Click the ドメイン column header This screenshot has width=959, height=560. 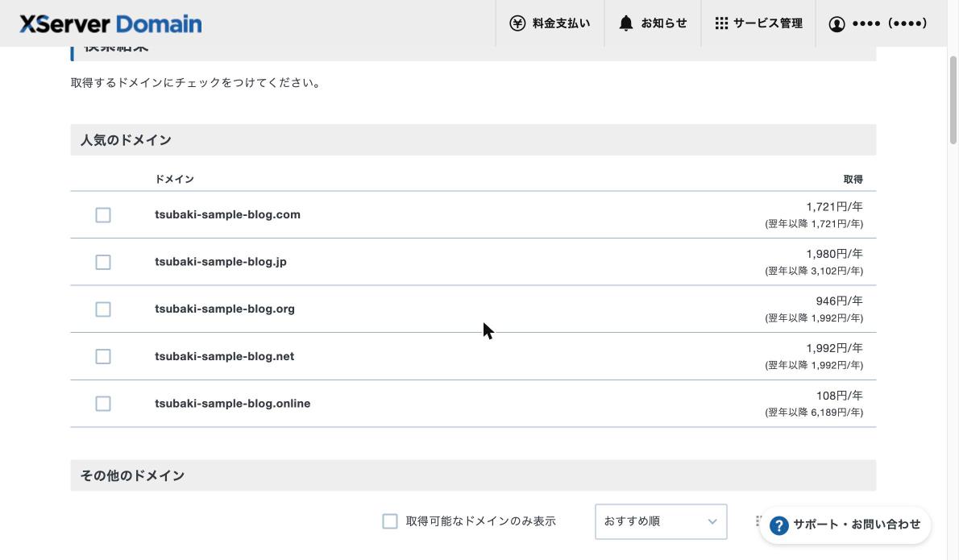[174, 179]
